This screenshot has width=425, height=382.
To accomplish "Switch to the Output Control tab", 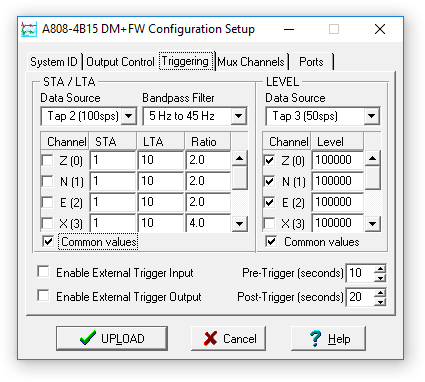I will (120, 62).
